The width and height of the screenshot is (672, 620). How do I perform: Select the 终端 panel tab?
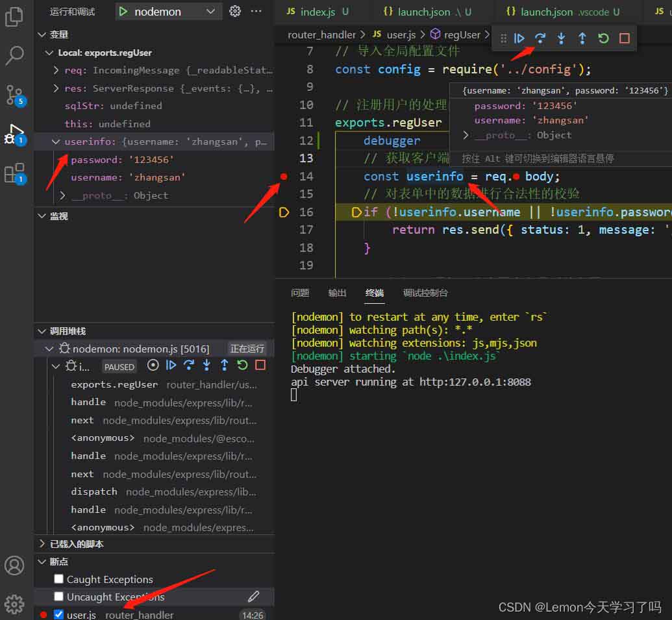pos(374,293)
